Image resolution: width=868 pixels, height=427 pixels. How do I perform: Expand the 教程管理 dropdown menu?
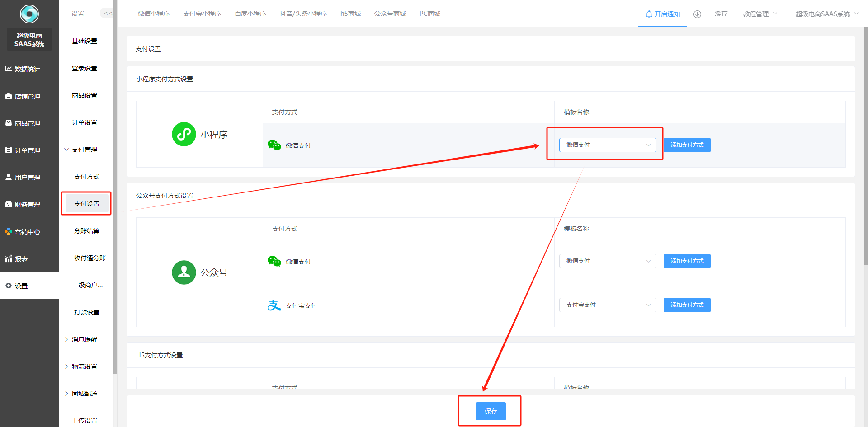pyautogui.click(x=760, y=14)
